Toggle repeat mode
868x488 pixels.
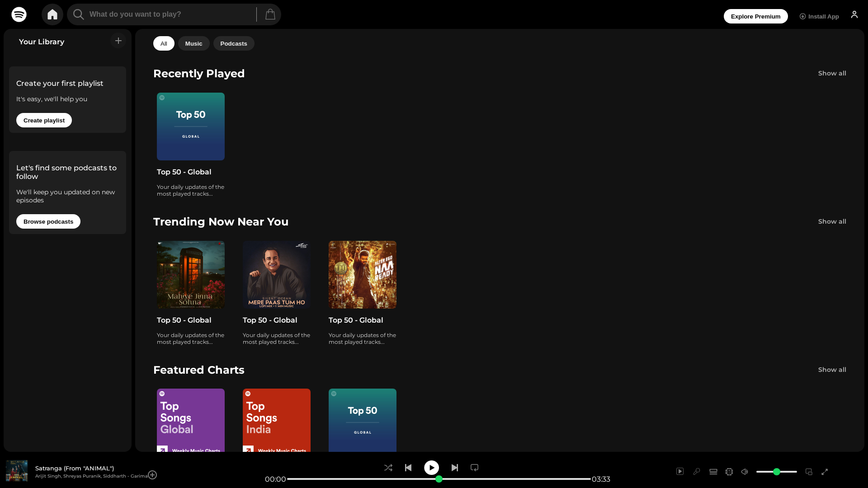tap(474, 468)
